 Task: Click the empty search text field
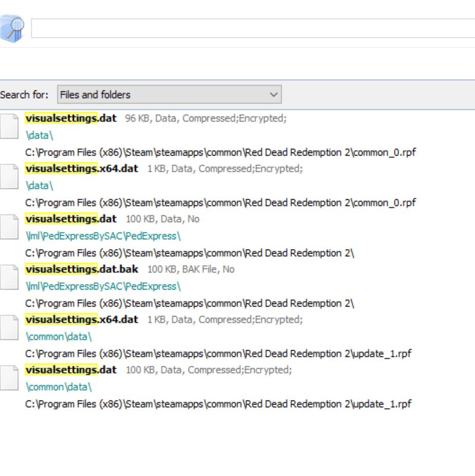[253, 28]
